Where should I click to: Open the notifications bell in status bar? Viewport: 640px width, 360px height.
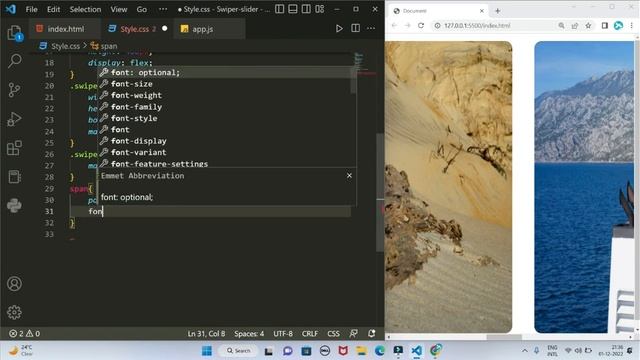tap(371, 333)
